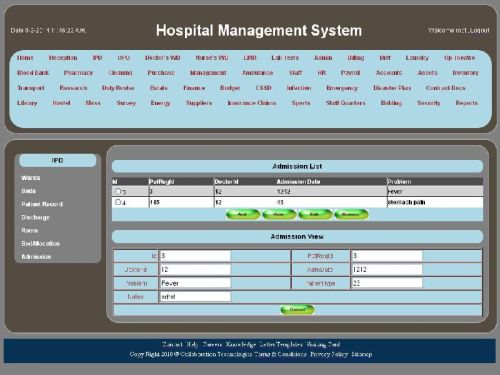Click the Problem field containing Fever
This screenshot has height=375, width=500.
pos(195,283)
